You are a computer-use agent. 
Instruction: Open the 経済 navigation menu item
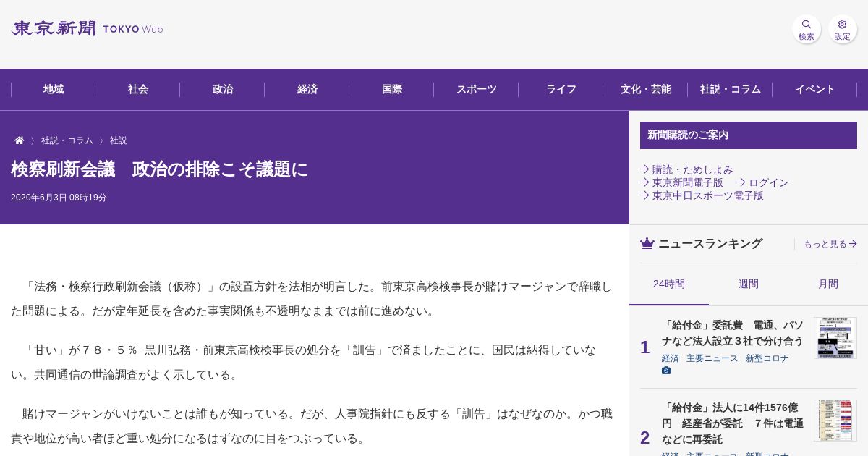pos(307,89)
